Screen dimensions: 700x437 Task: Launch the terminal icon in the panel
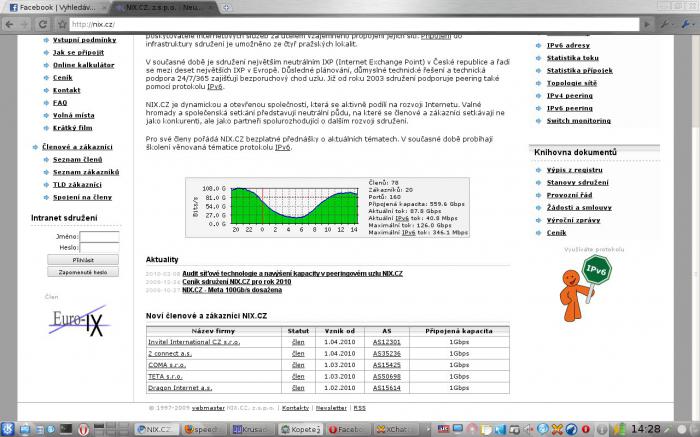click(x=66, y=429)
